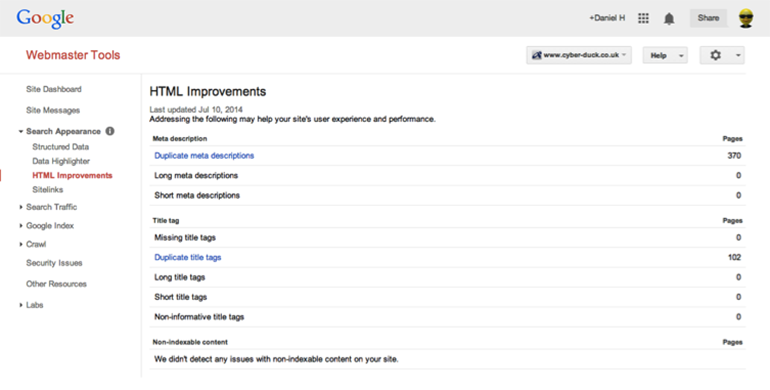Open Site Messages
Viewport: 770px width, 390px height.
[x=53, y=111]
